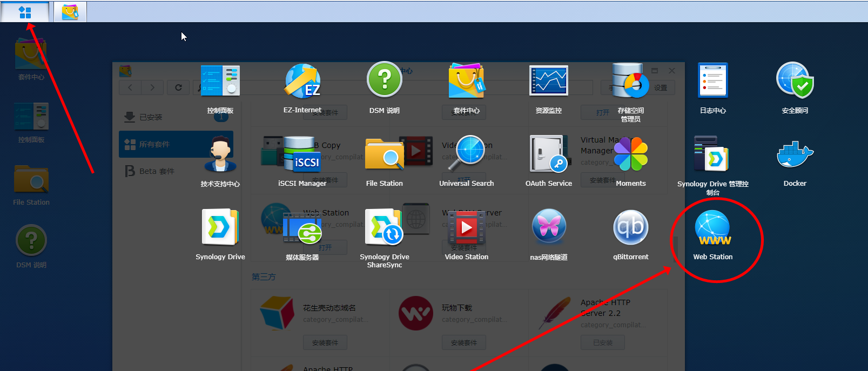868x371 pixels.
Task: Open EZ-Internet wizard
Action: pyautogui.click(x=302, y=82)
